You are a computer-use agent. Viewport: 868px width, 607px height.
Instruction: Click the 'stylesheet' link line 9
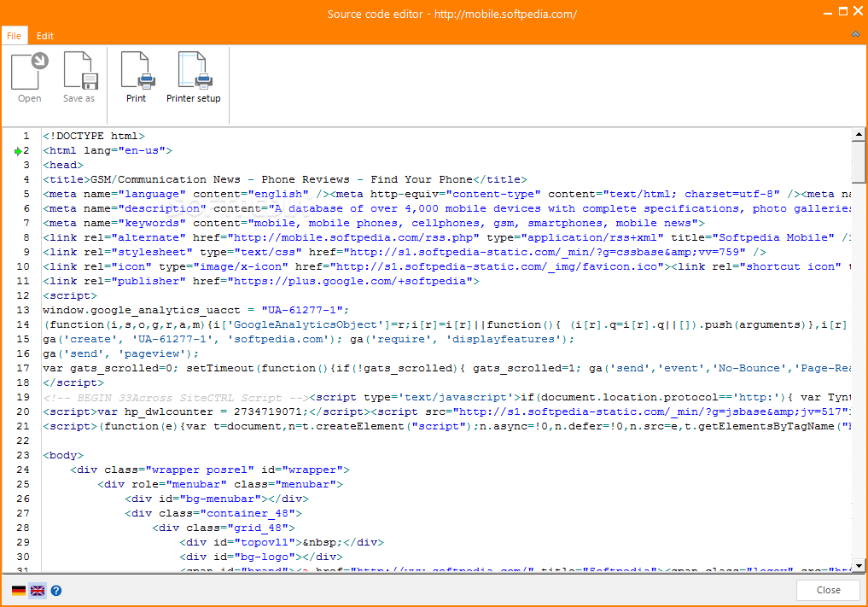click(405, 252)
